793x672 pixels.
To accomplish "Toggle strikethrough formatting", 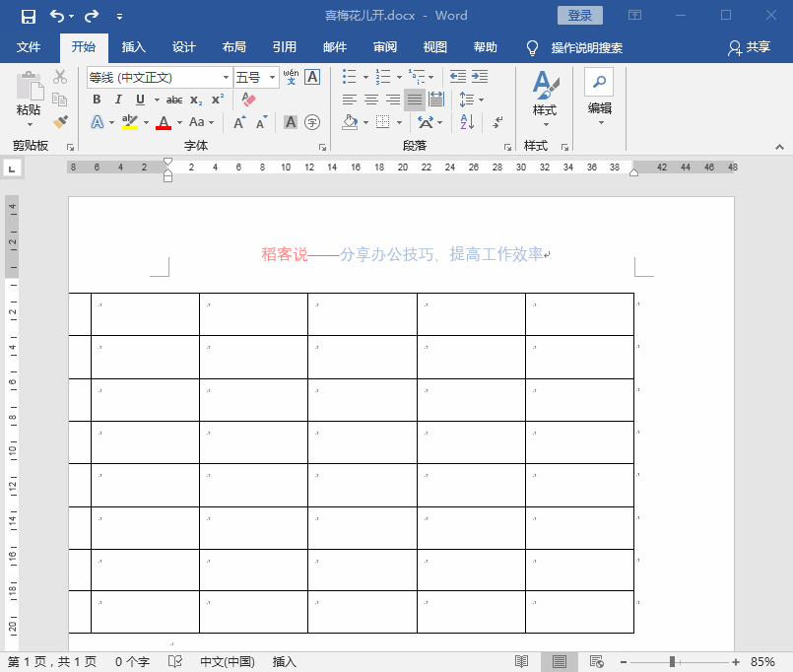I will pos(174,100).
